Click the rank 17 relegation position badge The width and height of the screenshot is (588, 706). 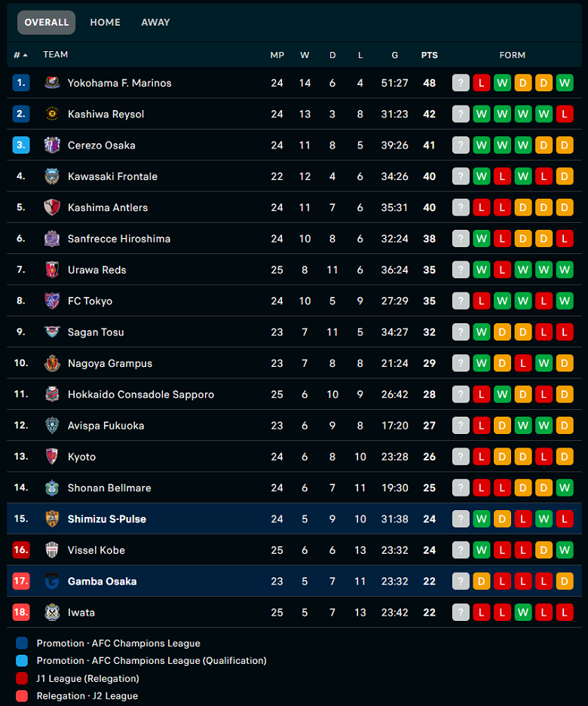click(21, 581)
